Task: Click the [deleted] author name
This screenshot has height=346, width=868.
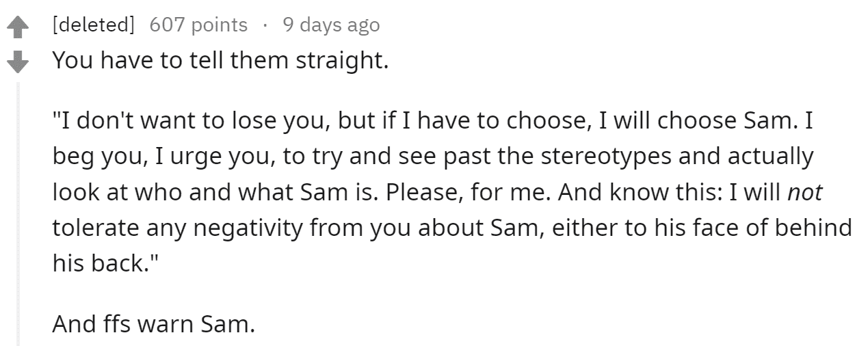Action: pos(94,25)
